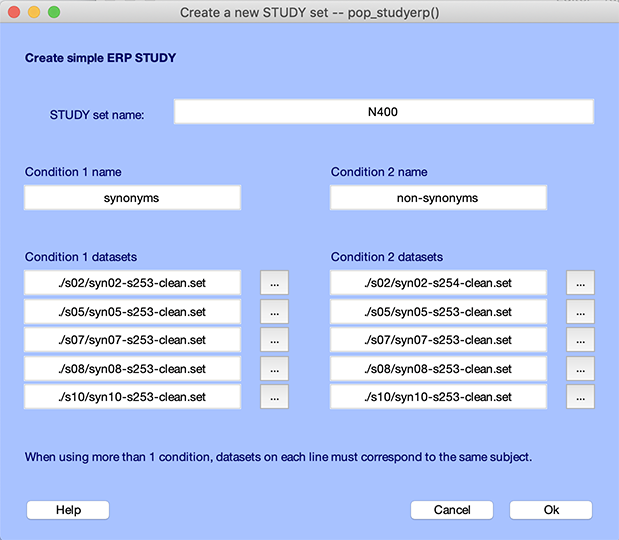
Task: Open file browser for Condition 1 syn05 dataset
Action: (x=274, y=312)
